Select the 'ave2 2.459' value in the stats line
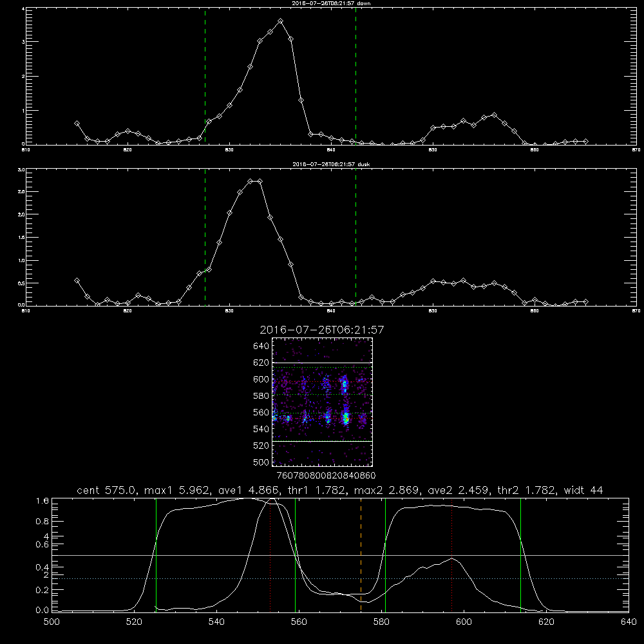 point(460,490)
